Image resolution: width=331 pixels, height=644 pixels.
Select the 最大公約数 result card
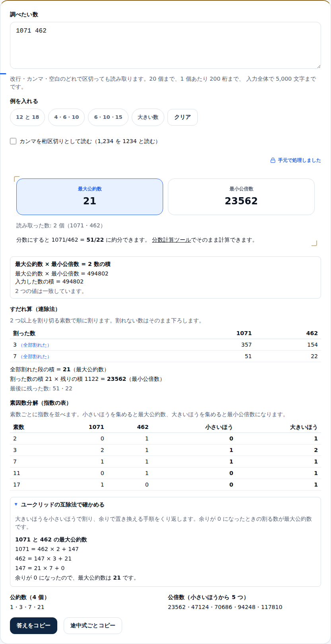click(x=90, y=197)
